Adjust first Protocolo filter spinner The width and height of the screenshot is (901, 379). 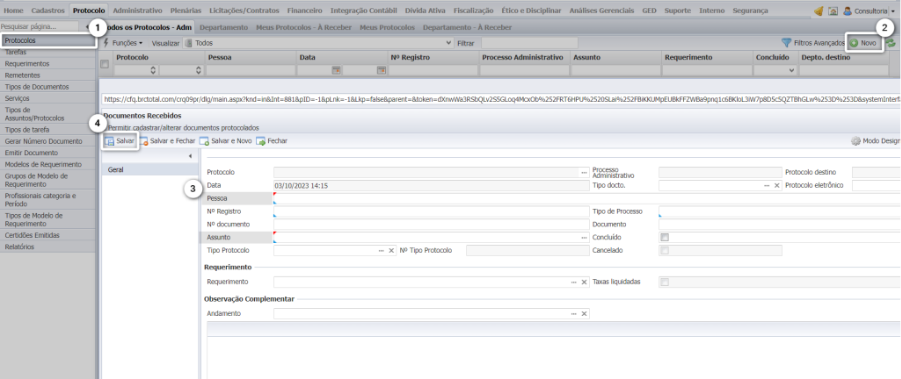point(153,70)
